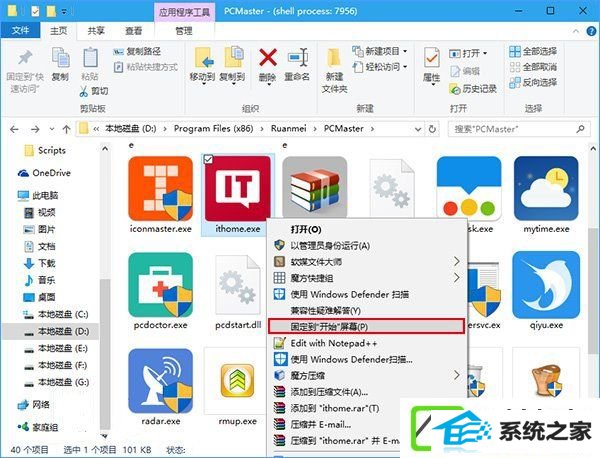Click Select None (全部取消) in ribbon
The height and width of the screenshot is (458, 600).
tap(533, 67)
